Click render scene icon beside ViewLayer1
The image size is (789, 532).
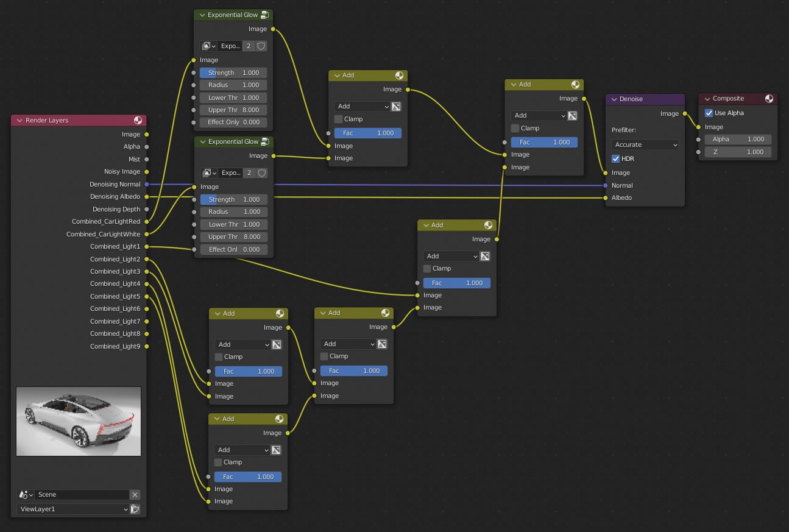[x=135, y=509]
